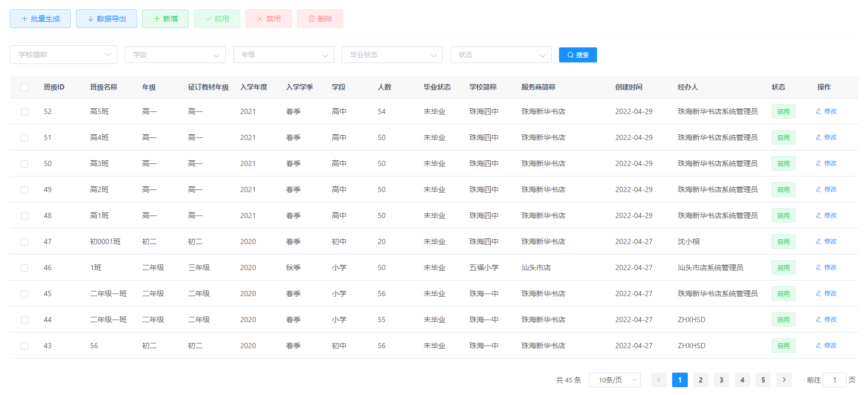
Task: Open the 年级 filter dropdown
Action: click(x=284, y=55)
